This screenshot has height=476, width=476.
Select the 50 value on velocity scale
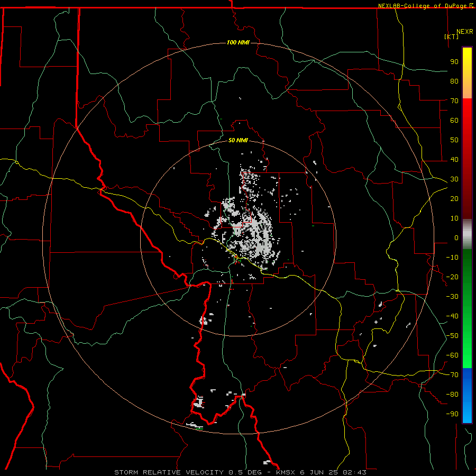(x=454, y=140)
